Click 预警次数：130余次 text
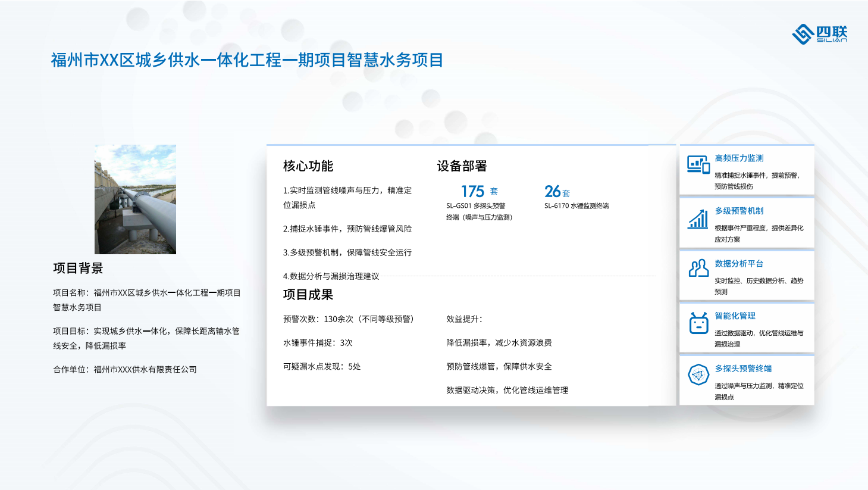This screenshot has height=490, width=868. pos(348,319)
